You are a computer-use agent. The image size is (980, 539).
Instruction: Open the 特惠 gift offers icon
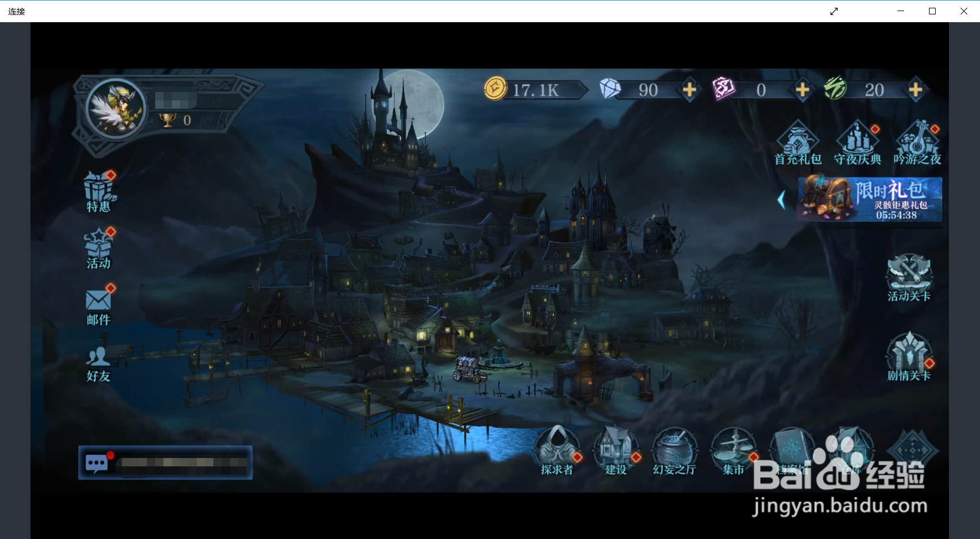point(99,191)
